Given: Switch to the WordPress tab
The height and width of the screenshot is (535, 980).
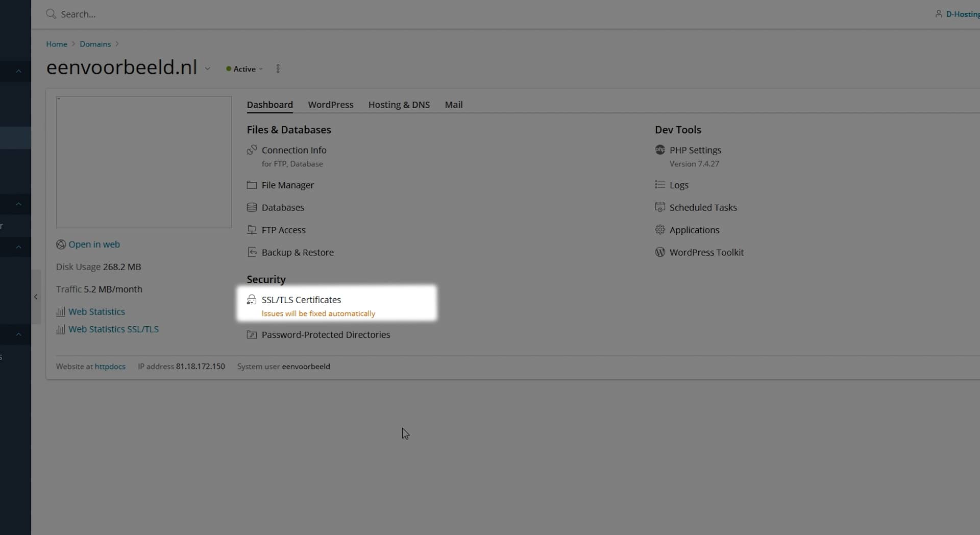Looking at the screenshot, I should pyautogui.click(x=330, y=105).
